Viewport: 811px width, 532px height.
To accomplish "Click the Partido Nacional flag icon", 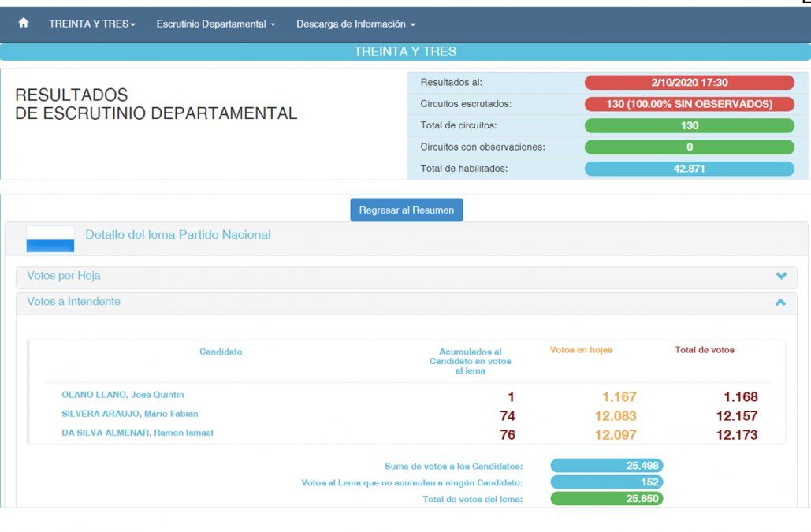I will coord(50,239).
